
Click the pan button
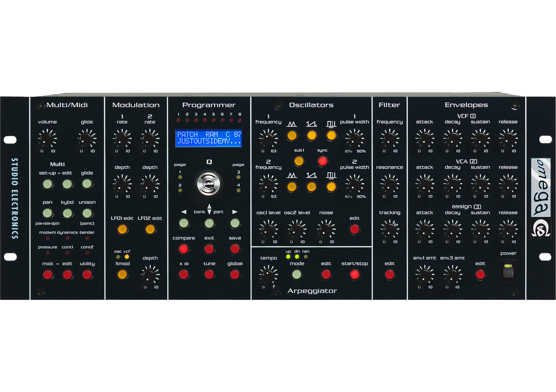[x=47, y=213]
